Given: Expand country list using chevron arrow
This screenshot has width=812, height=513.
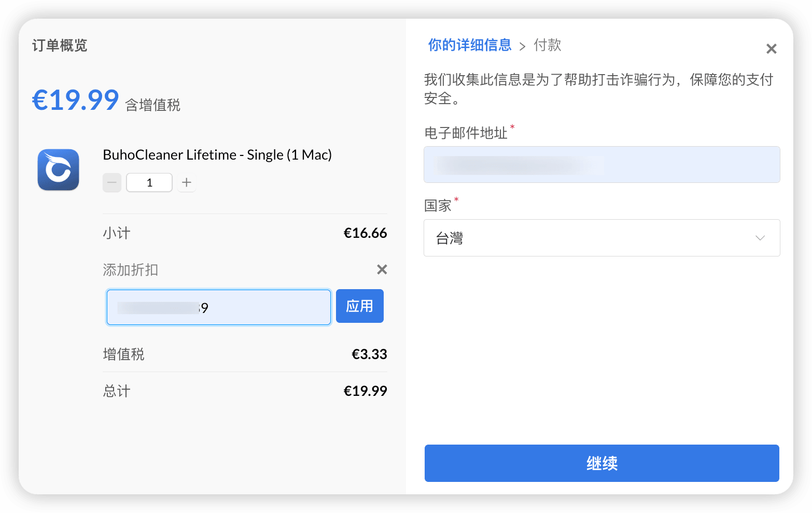Looking at the screenshot, I should (x=760, y=238).
